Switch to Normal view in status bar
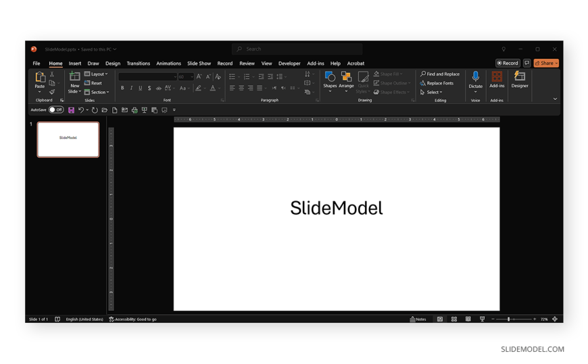Image resolution: width=588 pixels, height=364 pixels. [440, 319]
